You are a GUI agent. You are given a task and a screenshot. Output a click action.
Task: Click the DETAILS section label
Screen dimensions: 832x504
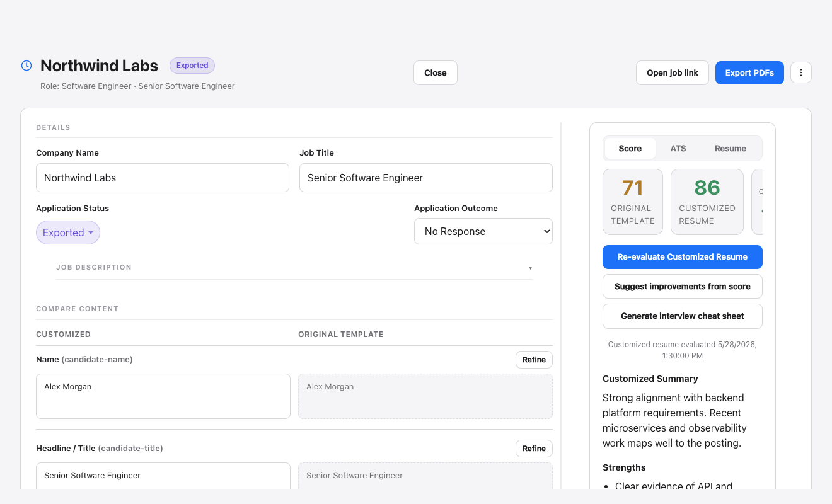pos(54,128)
